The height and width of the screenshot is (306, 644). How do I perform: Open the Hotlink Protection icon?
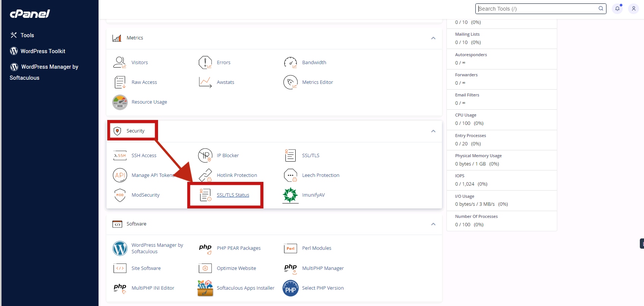point(205,175)
